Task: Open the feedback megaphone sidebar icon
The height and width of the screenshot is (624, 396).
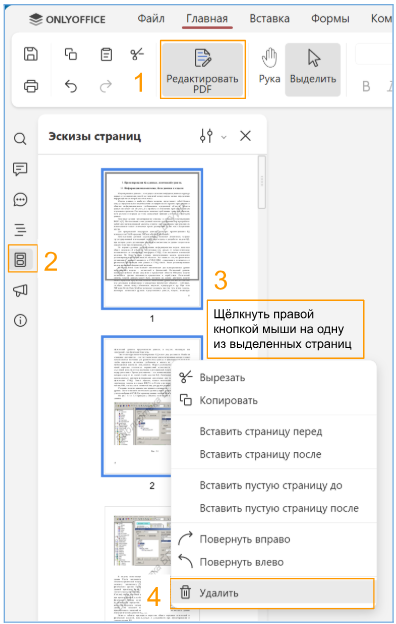Action: point(20,290)
